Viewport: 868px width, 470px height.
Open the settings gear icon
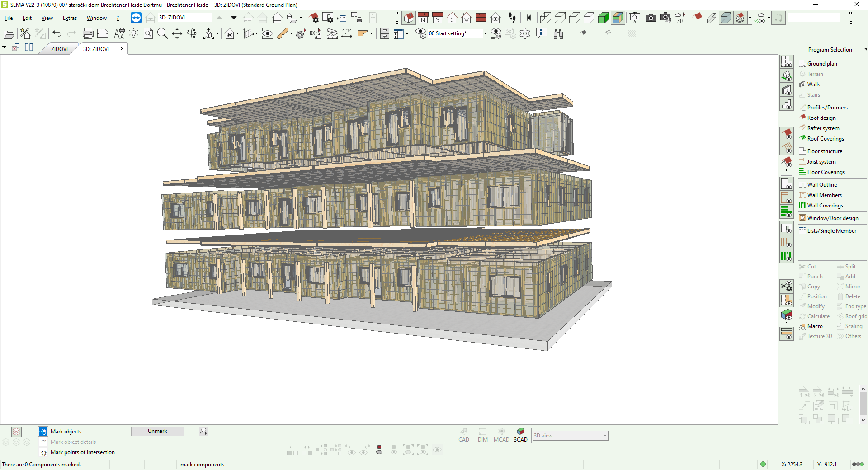click(525, 33)
